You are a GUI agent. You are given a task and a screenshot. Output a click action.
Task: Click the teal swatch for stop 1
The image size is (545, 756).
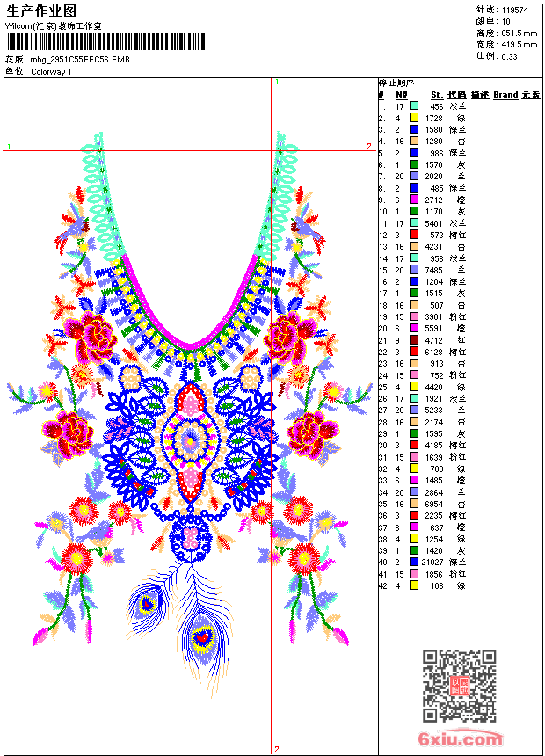coord(414,106)
